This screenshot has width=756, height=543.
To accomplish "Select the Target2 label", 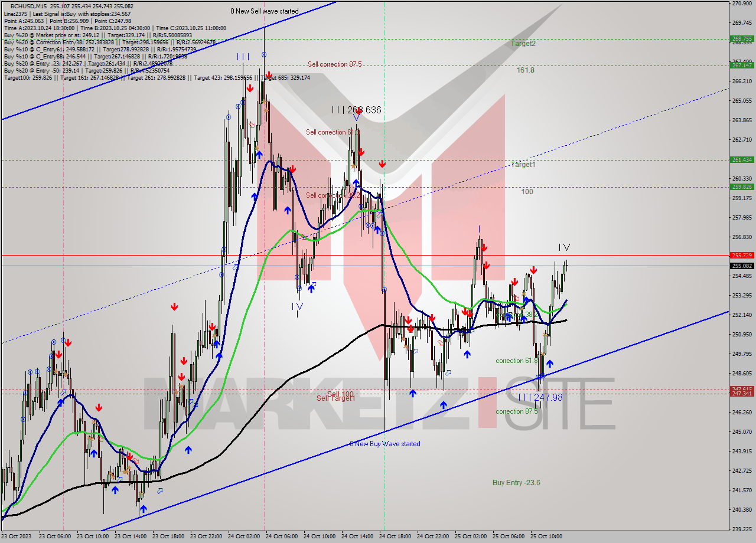I will pos(523,44).
